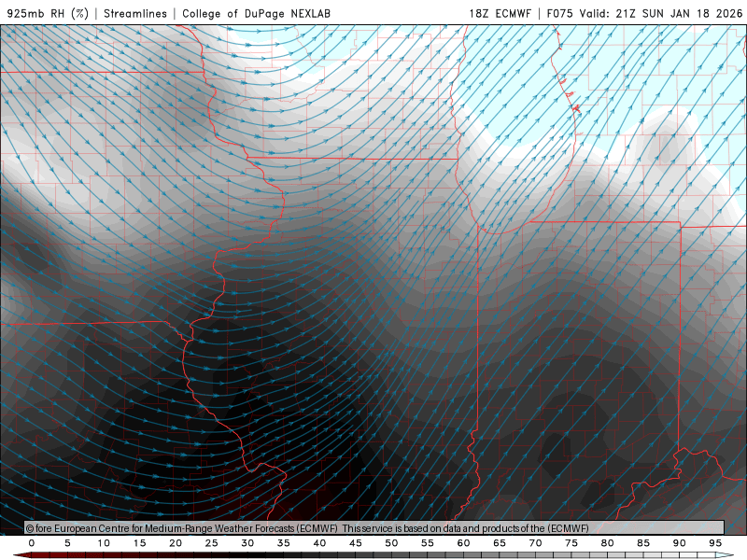Image resolution: width=747 pixels, height=560 pixels.
Task: Click the "55" percent label on the legend
Action: [428, 543]
